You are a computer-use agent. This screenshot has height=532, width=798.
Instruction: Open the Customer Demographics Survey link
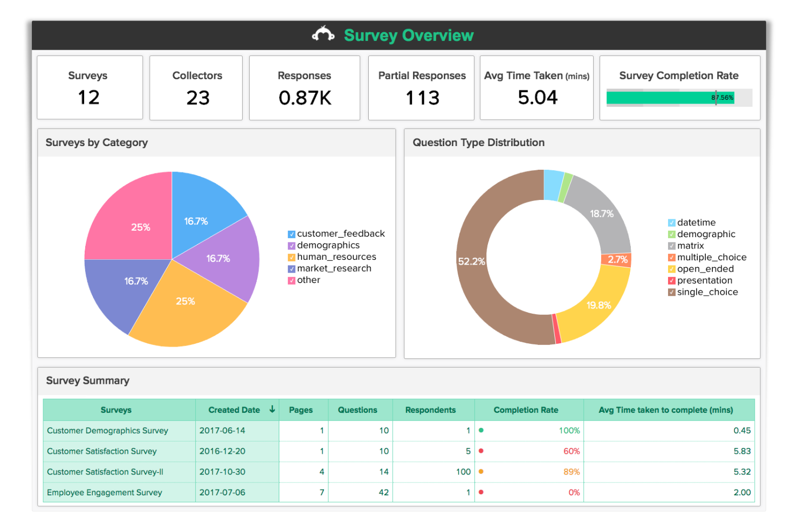(x=107, y=430)
